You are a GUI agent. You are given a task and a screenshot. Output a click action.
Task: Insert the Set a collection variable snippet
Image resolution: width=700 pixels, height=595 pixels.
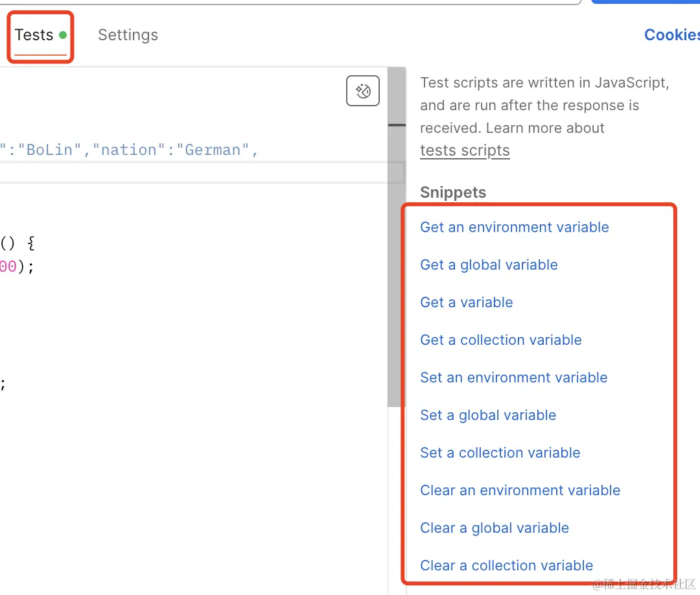point(500,453)
